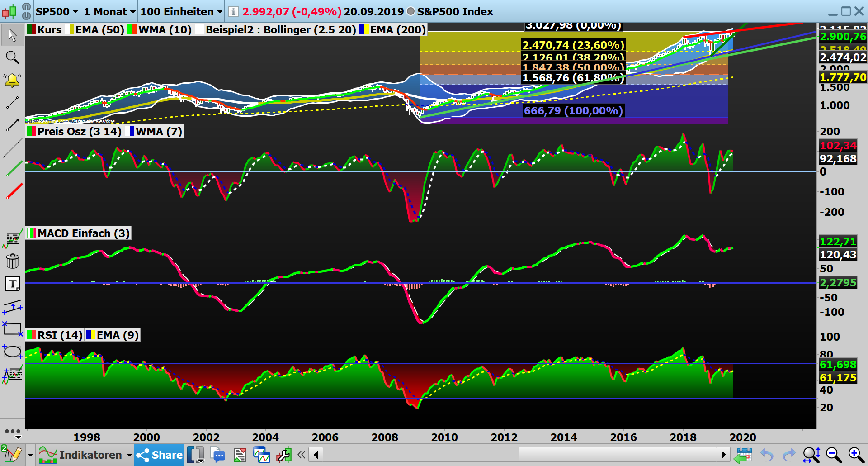Zoom in the chart horizontally
Viewport: 868px width, 466px height.
[x=856, y=455]
